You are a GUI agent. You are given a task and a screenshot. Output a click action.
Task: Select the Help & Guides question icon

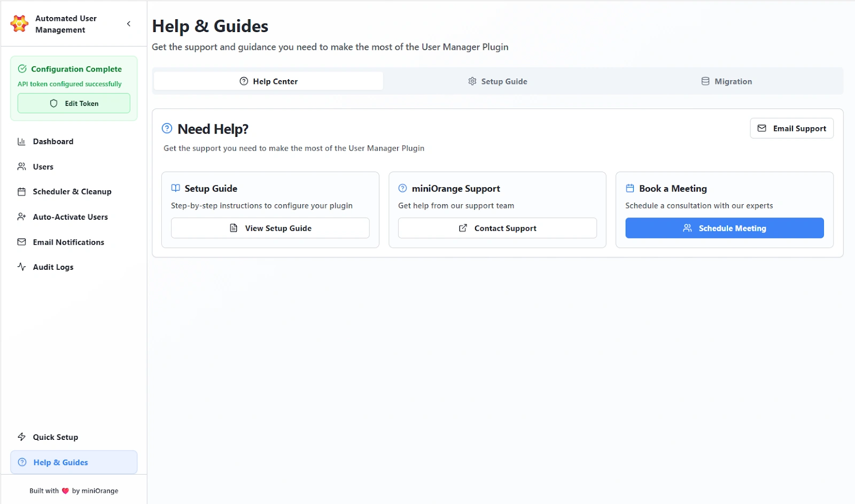[21, 462]
